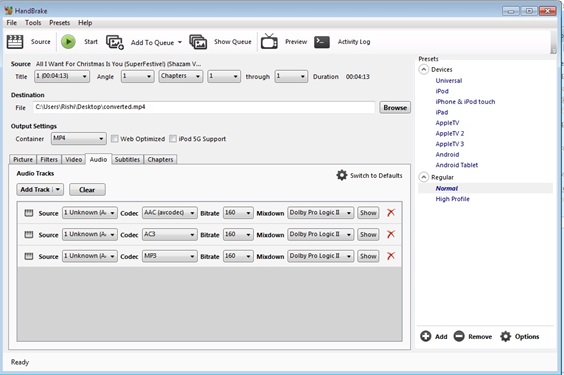Remove the AC3 audio track with red X
Screen dimensions: 564x375
(391, 234)
